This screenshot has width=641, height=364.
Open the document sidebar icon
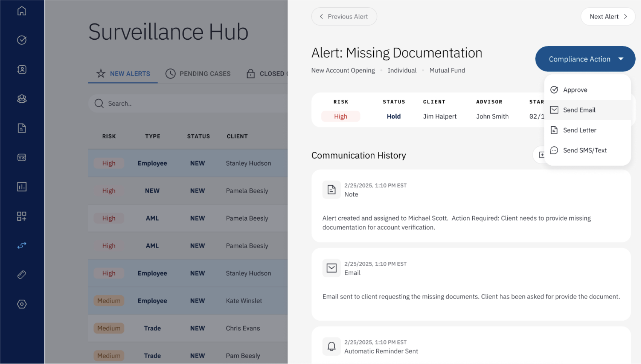pyautogui.click(x=22, y=128)
